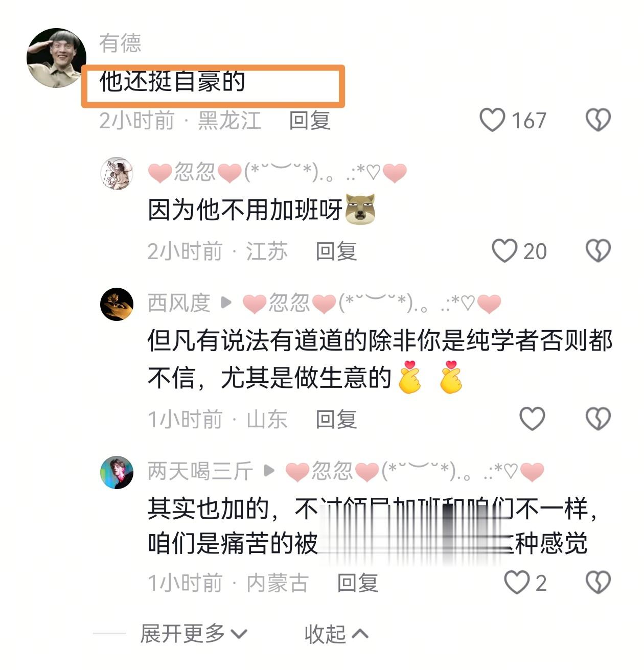Tap broken heart on 江苏 reply
This screenshot has width=644, height=670.
[598, 251]
